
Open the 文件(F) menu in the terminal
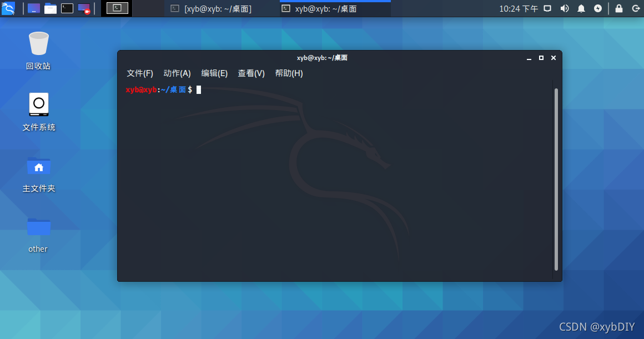point(140,73)
